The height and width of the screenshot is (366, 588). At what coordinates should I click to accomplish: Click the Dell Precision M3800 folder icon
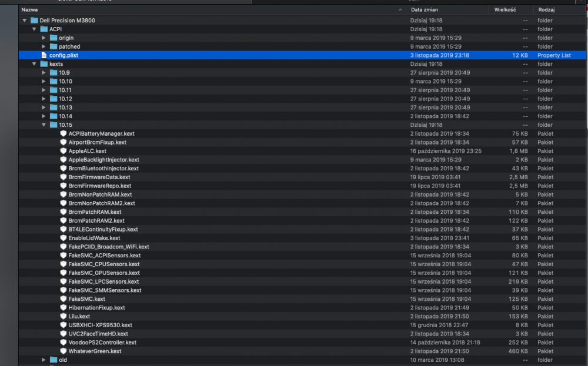tap(35, 20)
